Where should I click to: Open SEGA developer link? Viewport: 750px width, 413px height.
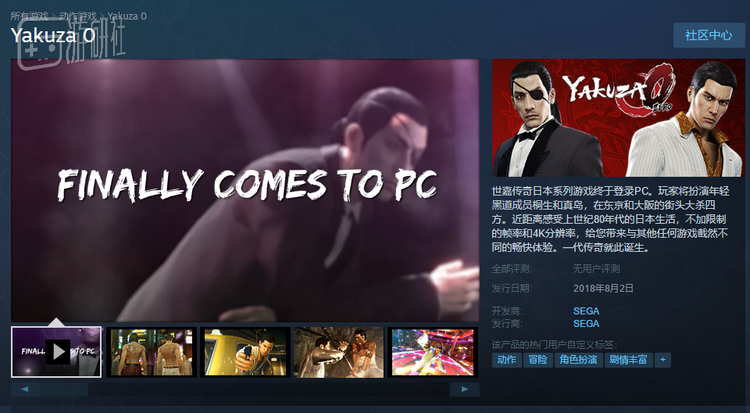586,311
